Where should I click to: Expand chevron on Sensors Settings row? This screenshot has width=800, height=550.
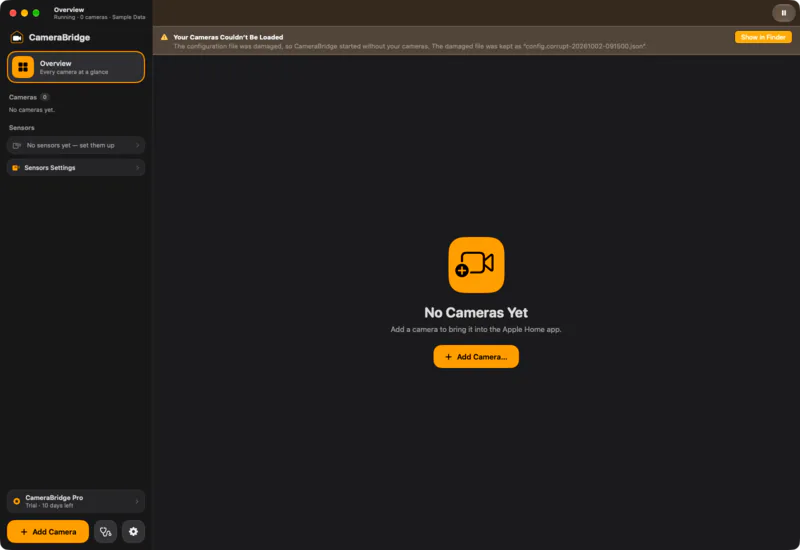click(x=137, y=168)
